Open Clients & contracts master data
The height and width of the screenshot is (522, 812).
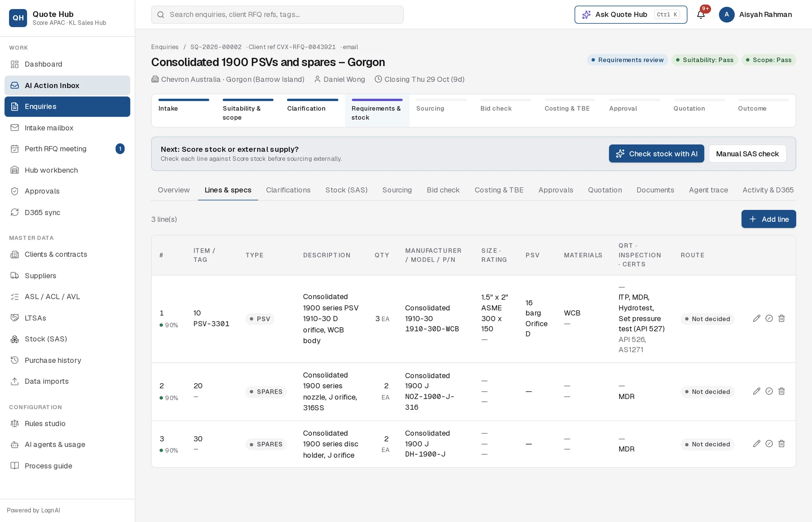[x=67, y=255]
